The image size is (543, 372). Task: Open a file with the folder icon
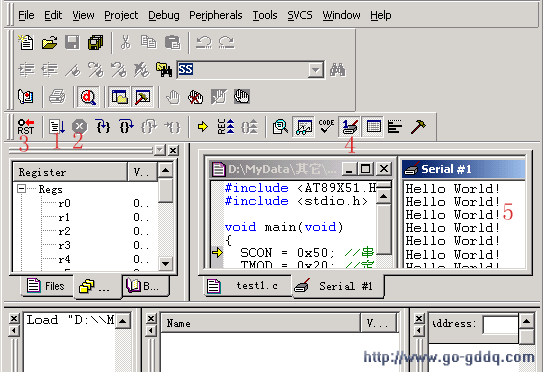pyautogui.click(x=49, y=43)
